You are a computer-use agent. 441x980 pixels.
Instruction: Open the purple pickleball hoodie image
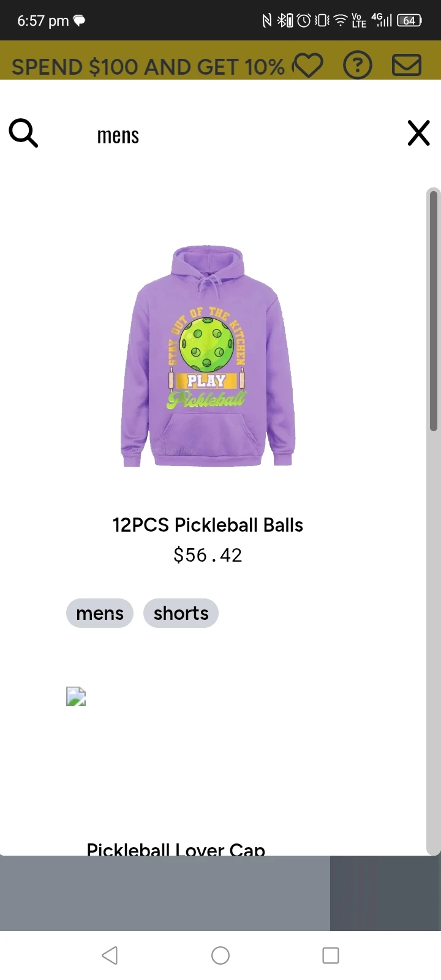click(x=208, y=356)
